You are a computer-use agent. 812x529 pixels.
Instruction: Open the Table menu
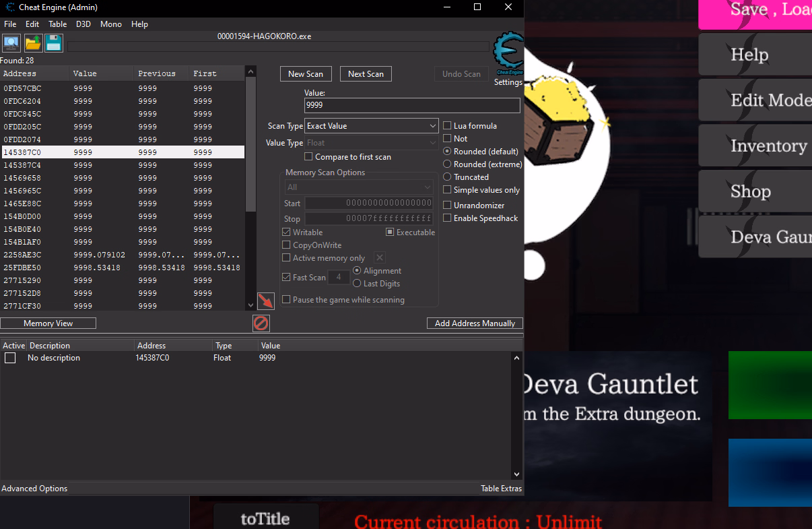point(57,24)
